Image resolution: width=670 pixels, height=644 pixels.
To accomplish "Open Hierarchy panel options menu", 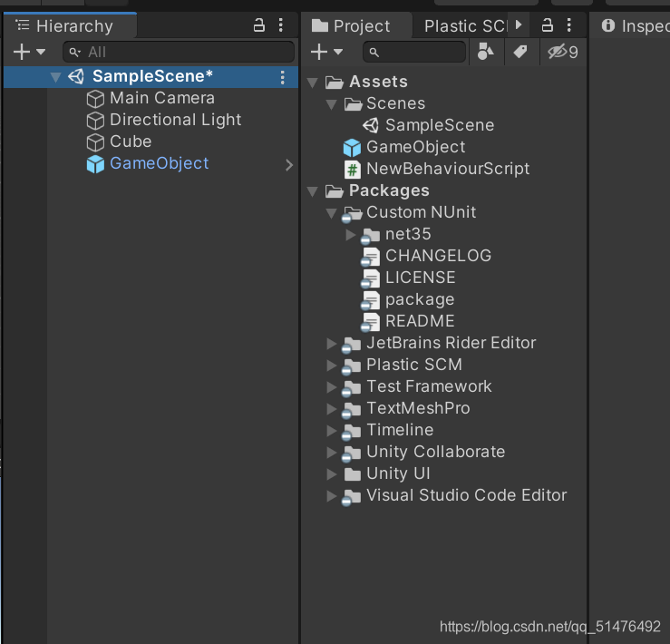I will 281,25.
